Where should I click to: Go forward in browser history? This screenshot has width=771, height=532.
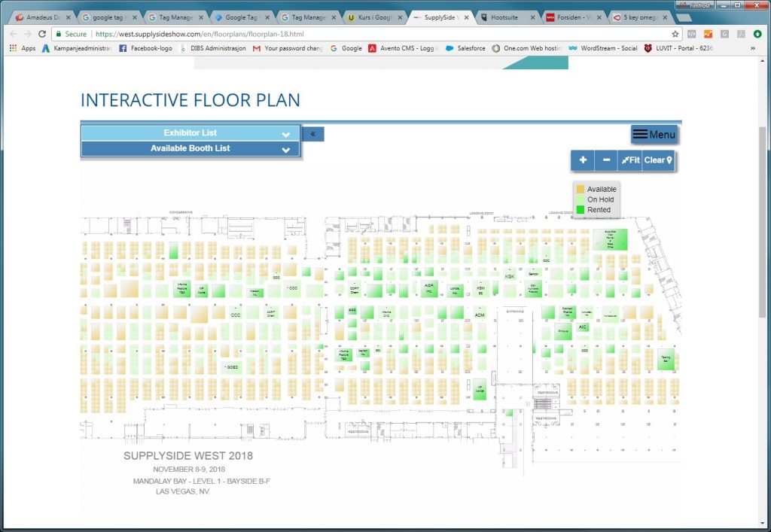[x=28, y=34]
